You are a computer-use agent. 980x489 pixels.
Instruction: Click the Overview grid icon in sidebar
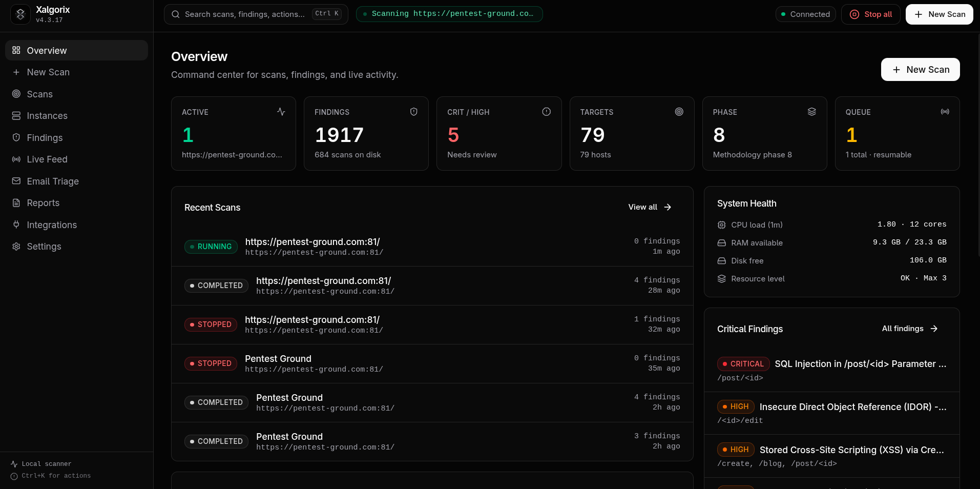pos(16,50)
